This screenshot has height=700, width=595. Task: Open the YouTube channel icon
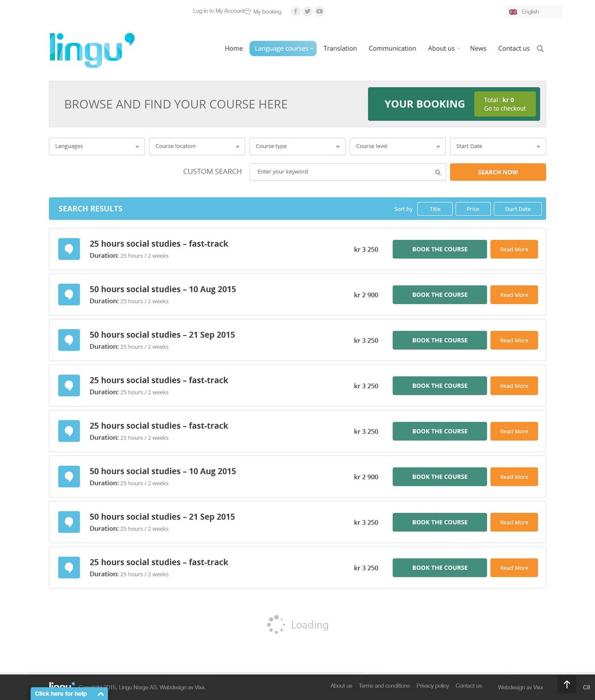coord(319,11)
